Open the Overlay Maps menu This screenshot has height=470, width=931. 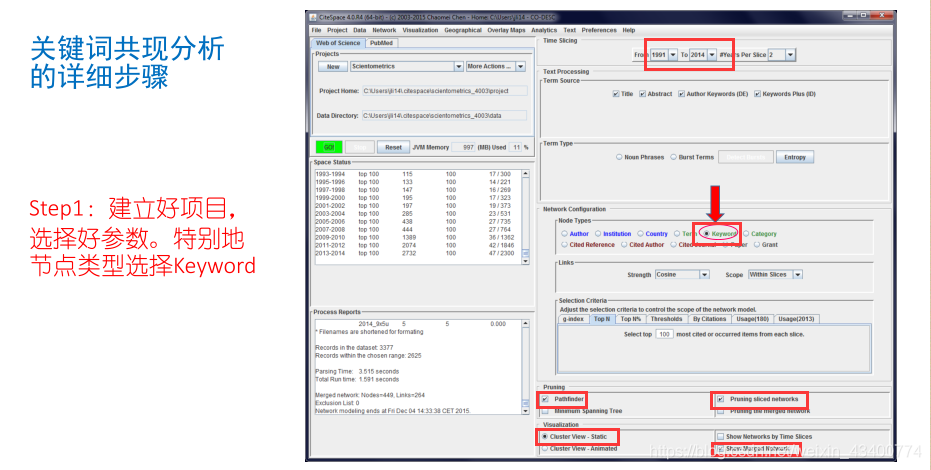[506, 30]
